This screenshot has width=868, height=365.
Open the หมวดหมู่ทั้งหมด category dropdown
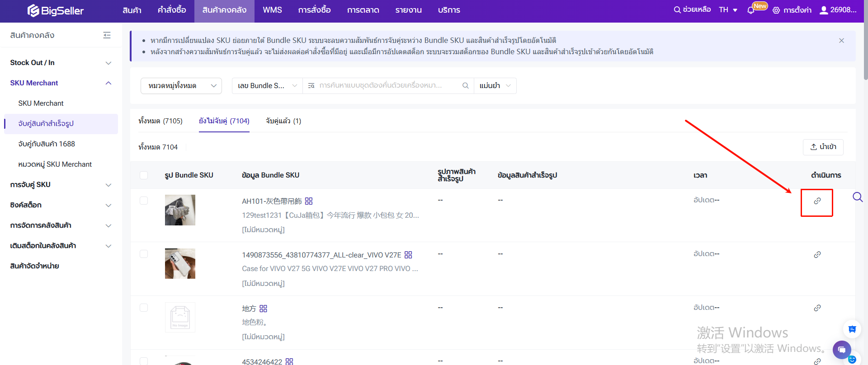click(x=181, y=86)
